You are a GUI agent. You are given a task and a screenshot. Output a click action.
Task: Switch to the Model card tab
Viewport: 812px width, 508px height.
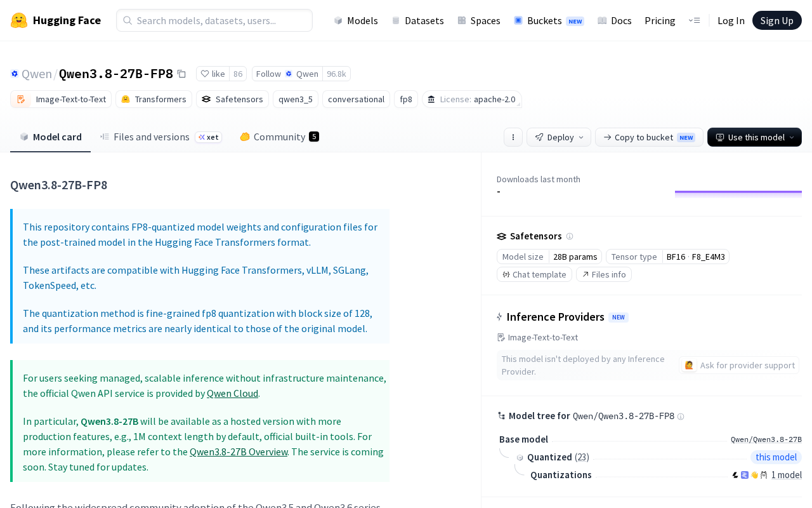tap(51, 137)
